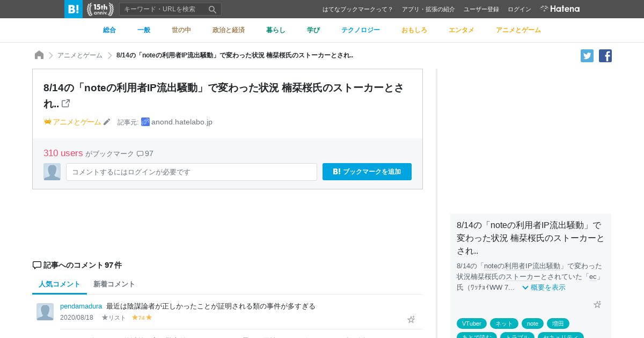Open the 2020/08/18 comment date link

(x=77, y=318)
